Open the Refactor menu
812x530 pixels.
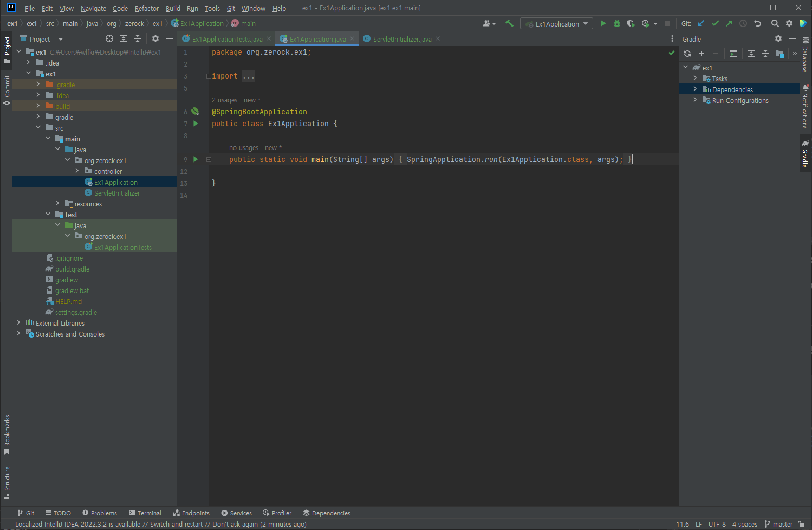(146, 8)
